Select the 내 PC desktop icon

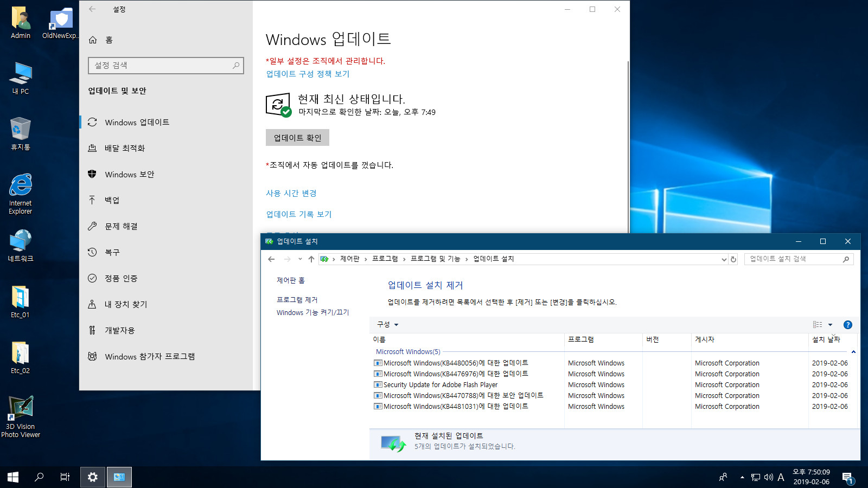[x=21, y=78]
